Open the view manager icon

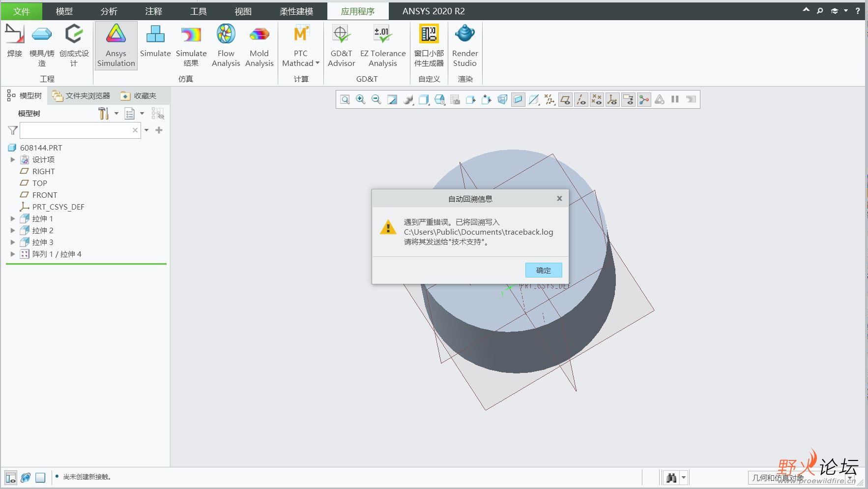point(455,100)
